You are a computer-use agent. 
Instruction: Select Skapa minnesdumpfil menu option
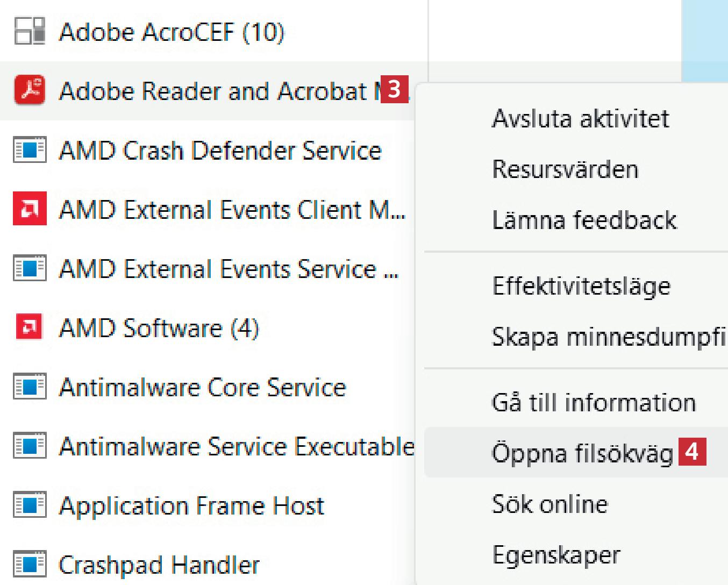click(x=608, y=337)
